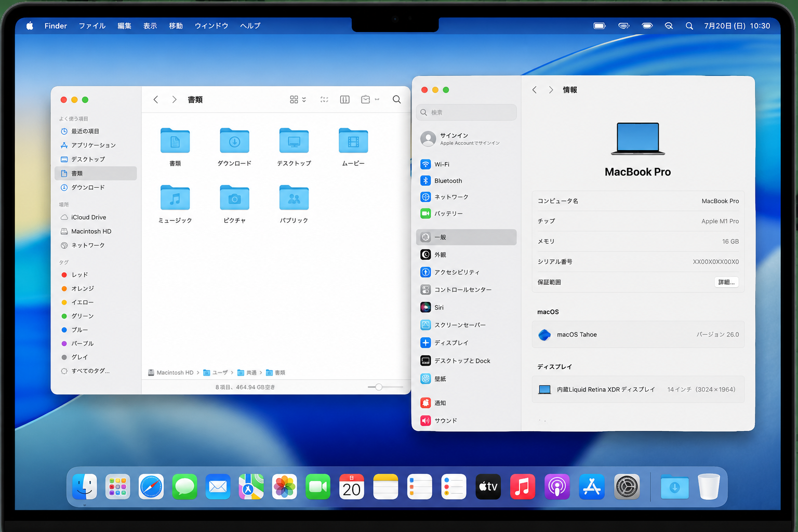Open Podcasts app in the Dock

coord(557,487)
